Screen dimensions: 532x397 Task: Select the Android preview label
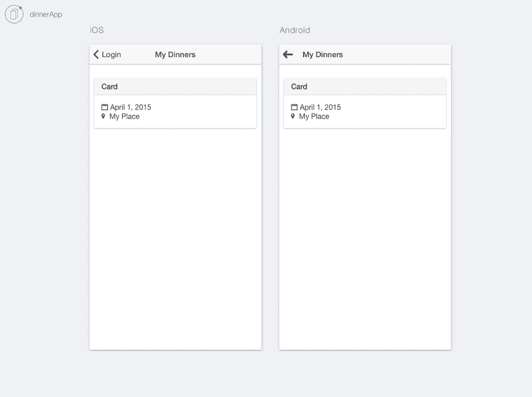295,29
